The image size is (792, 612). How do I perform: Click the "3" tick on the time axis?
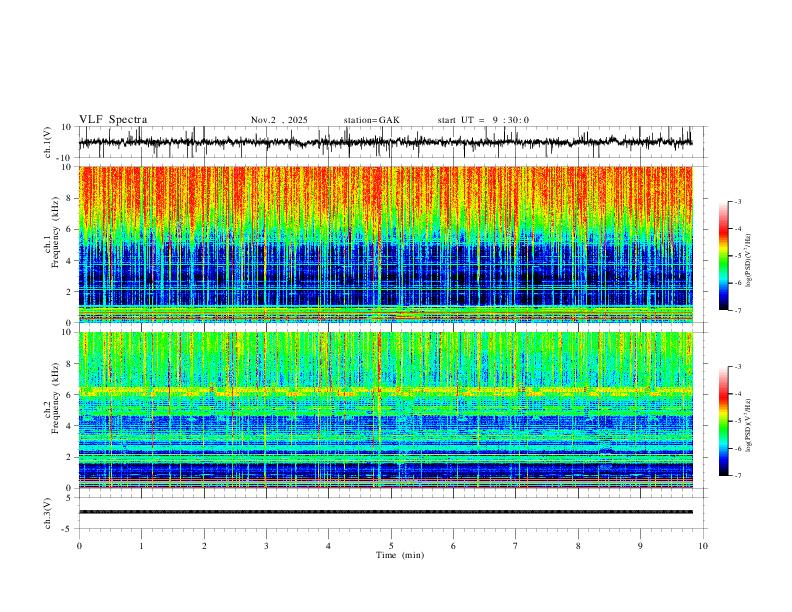click(x=266, y=546)
